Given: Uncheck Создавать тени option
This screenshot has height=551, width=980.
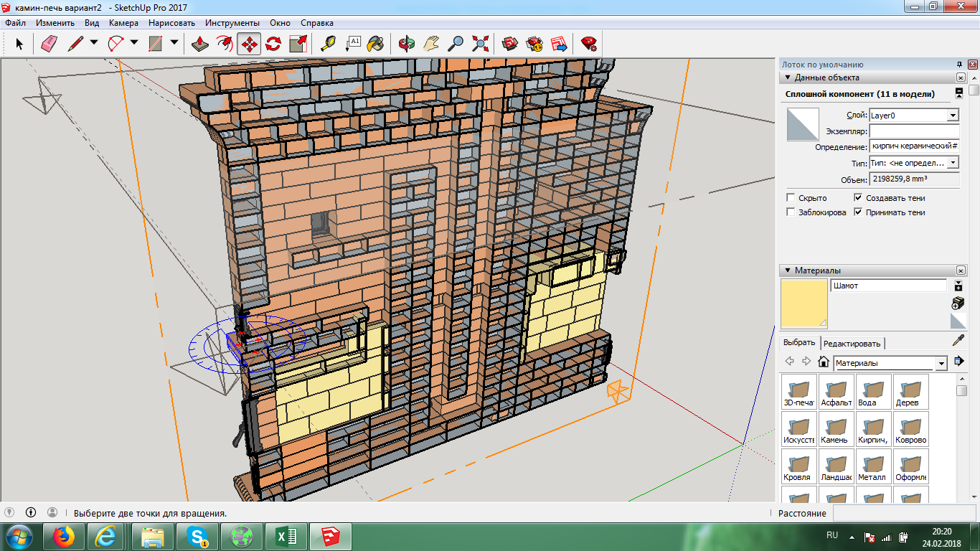Looking at the screenshot, I should [x=858, y=198].
